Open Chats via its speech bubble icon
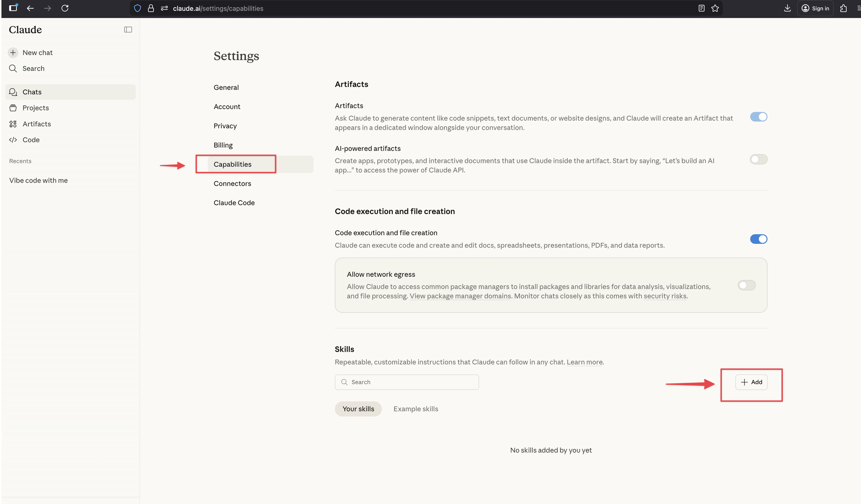The height and width of the screenshot is (504, 861). 13,92
